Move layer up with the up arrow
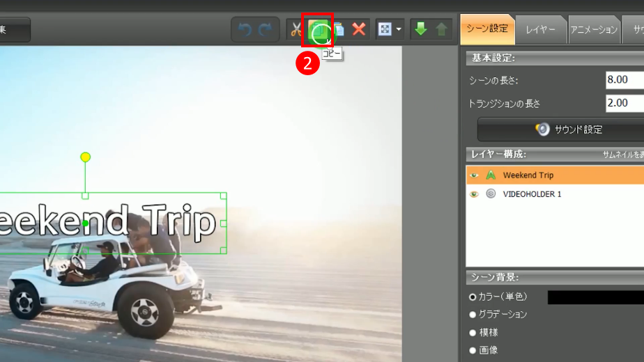This screenshot has height=362, width=644. pyautogui.click(x=441, y=29)
